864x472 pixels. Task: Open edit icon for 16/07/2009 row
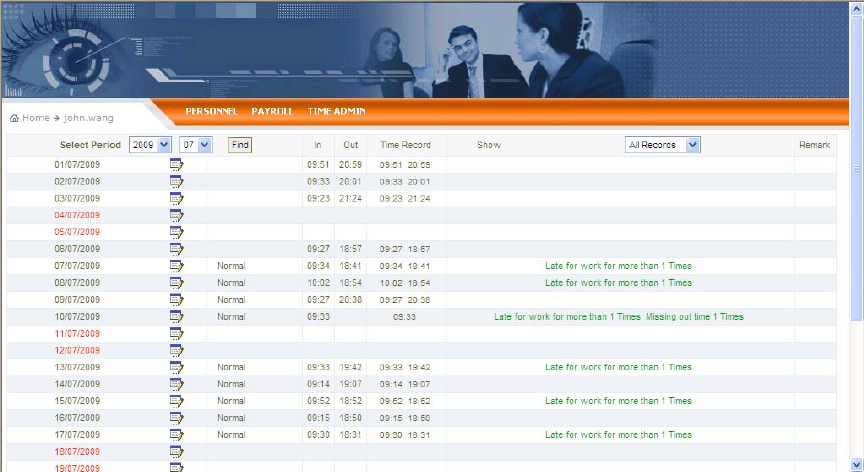[176, 418]
